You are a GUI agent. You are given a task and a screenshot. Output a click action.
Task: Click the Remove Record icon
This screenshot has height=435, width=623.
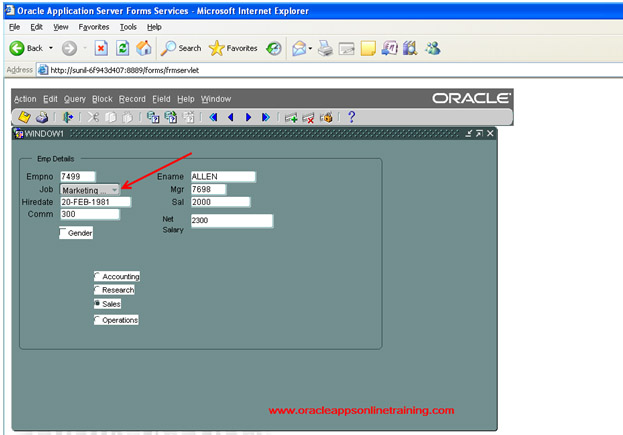pyautogui.click(x=308, y=117)
